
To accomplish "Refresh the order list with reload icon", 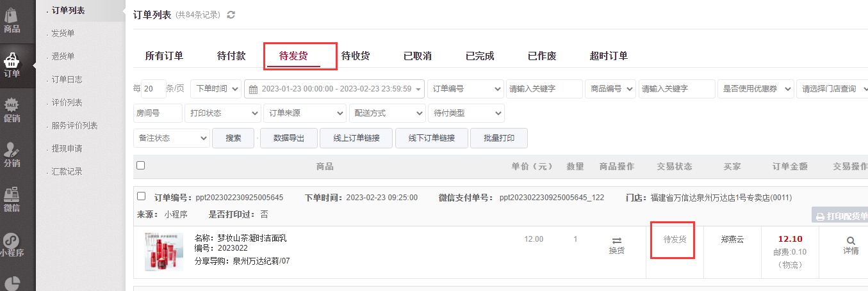I will tap(231, 15).
